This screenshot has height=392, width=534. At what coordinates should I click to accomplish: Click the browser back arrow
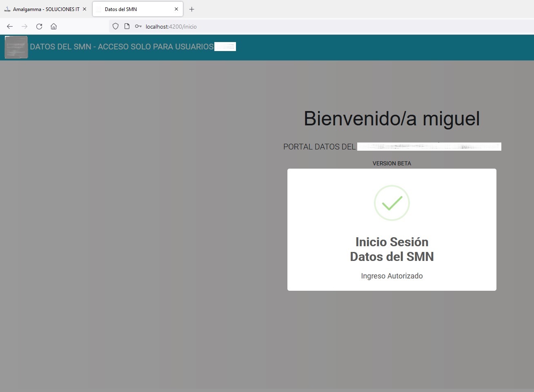(10, 27)
